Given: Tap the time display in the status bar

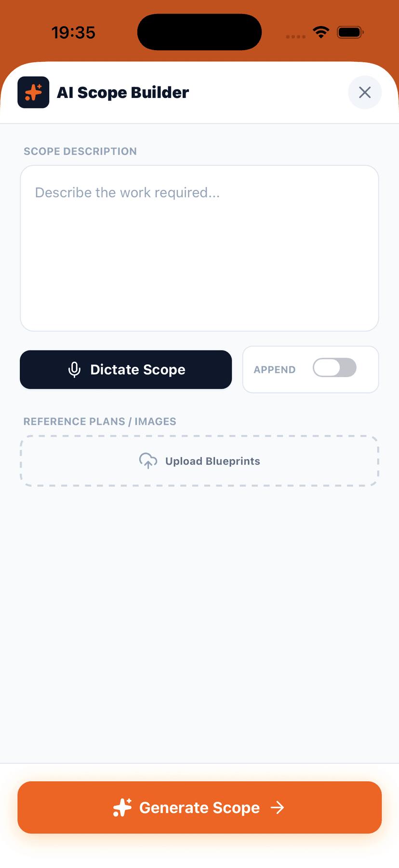Looking at the screenshot, I should click(x=74, y=32).
